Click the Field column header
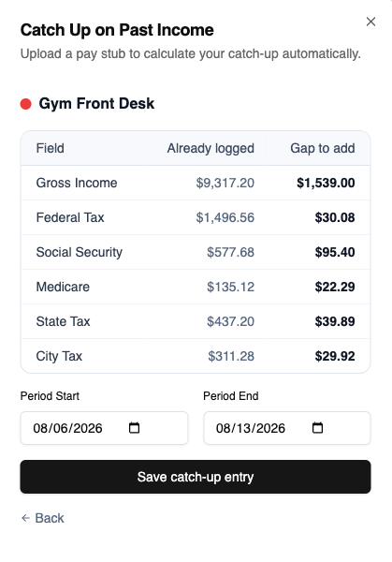392x562 pixels. click(51, 148)
